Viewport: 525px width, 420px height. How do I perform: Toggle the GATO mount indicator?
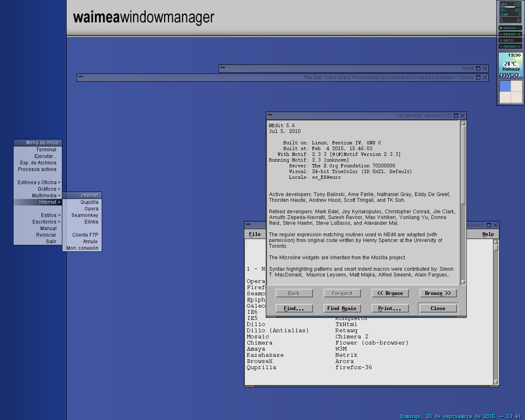click(510, 40)
